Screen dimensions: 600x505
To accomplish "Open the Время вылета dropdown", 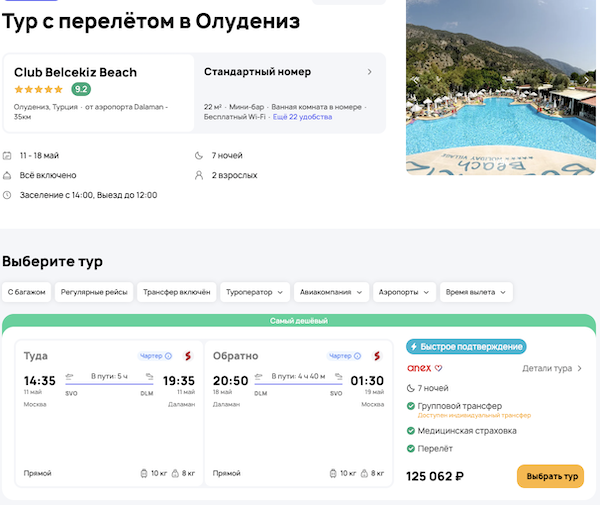I will click(x=476, y=292).
